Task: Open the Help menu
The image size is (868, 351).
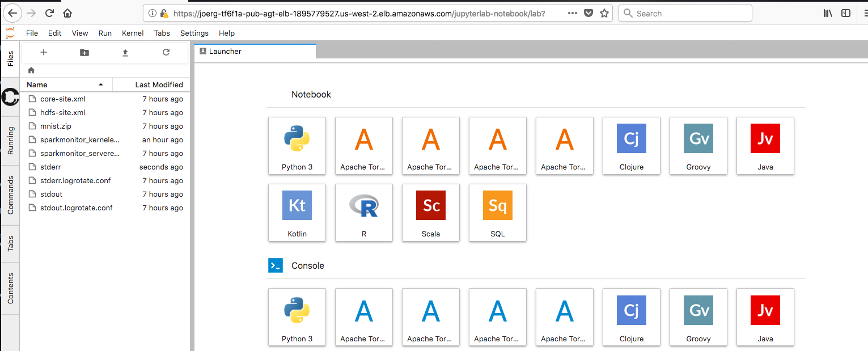Action: [x=227, y=33]
